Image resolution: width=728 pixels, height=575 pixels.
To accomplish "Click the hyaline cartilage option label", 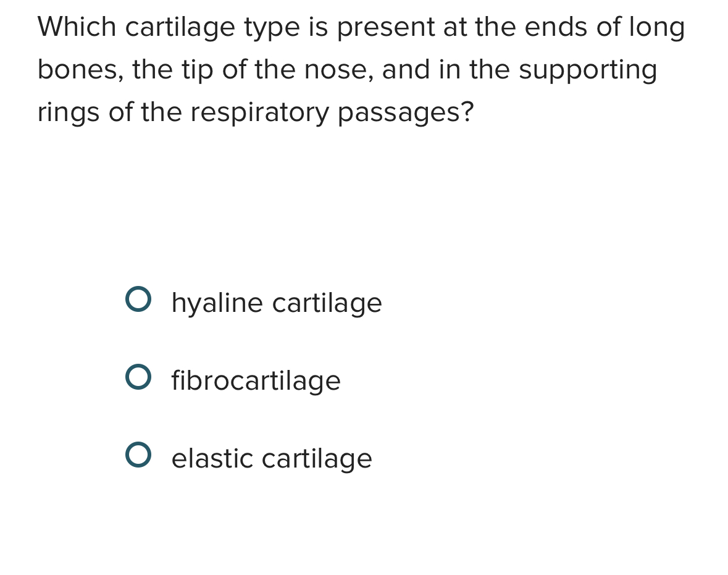I will [276, 303].
